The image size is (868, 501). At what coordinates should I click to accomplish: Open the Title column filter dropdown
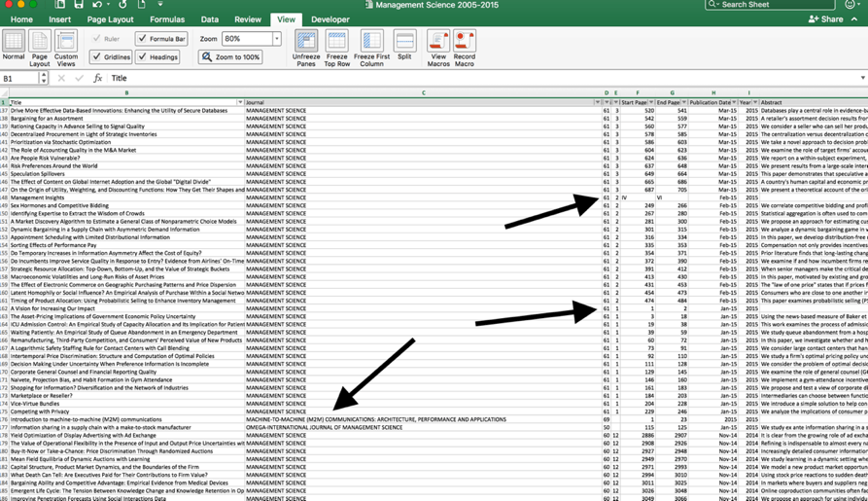pos(240,102)
